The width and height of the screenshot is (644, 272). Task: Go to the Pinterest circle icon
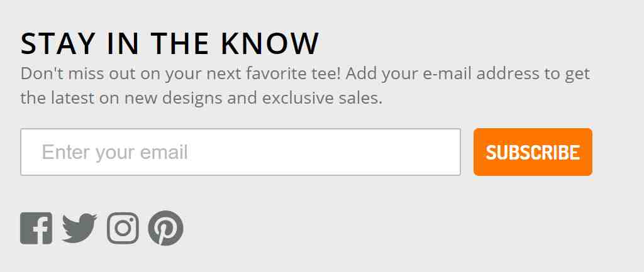coord(165,228)
